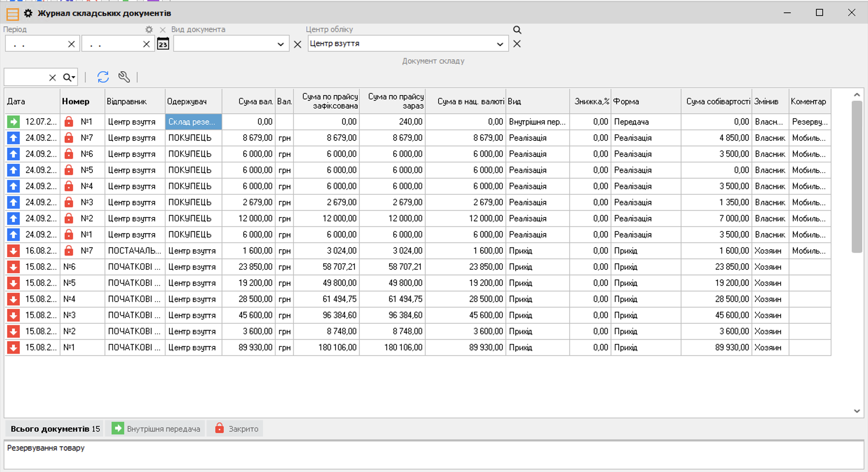This screenshot has height=472, width=868.
Task: Expand the Вид документа dropdown
Action: coord(280,44)
